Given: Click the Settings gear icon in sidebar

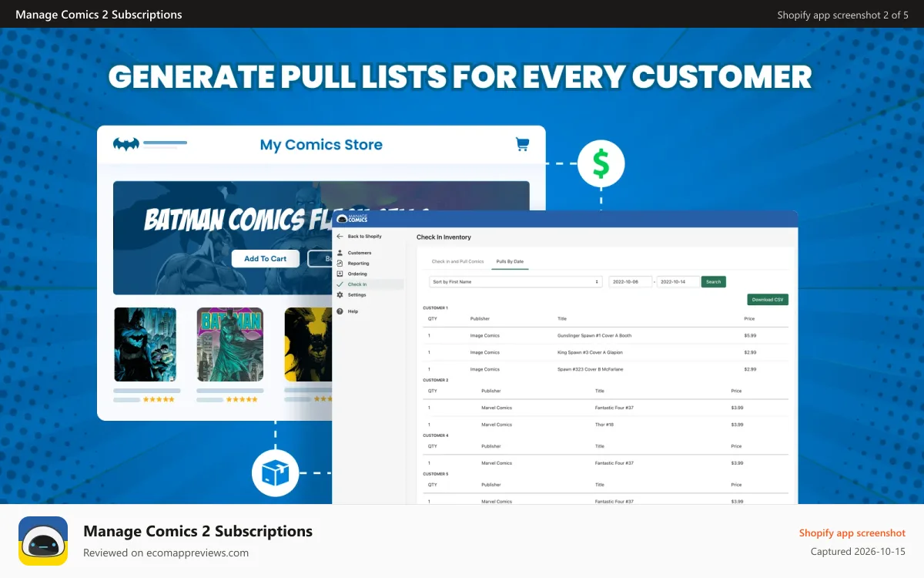Looking at the screenshot, I should 340,295.
